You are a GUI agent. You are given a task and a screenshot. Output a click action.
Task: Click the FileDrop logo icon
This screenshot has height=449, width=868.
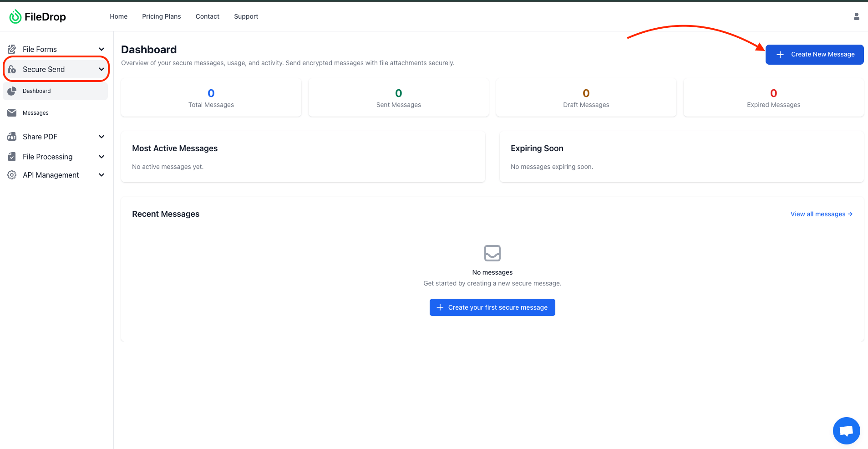coord(15,17)
